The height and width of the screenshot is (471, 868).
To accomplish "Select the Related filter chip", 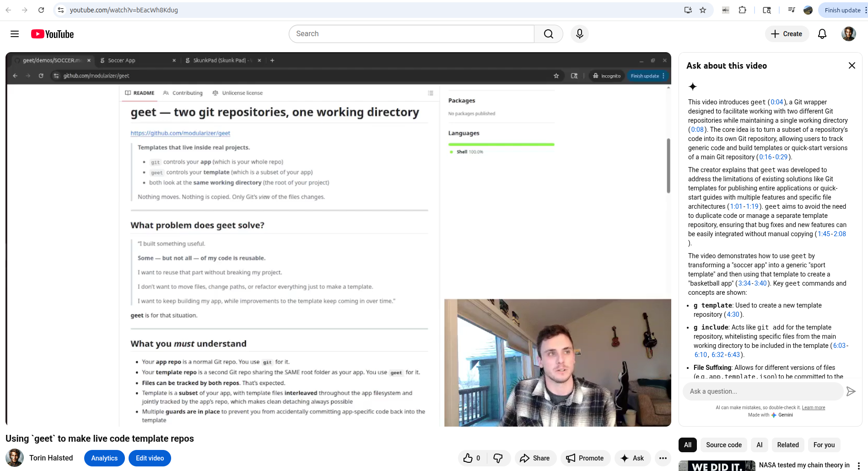I will (x=788, y=445).
